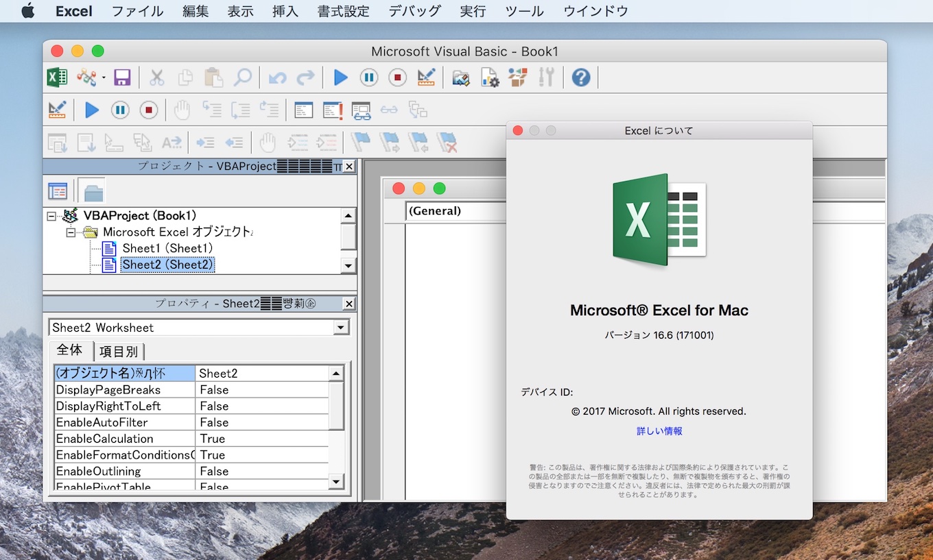Click the Step Into icon

tap(211, 110)
